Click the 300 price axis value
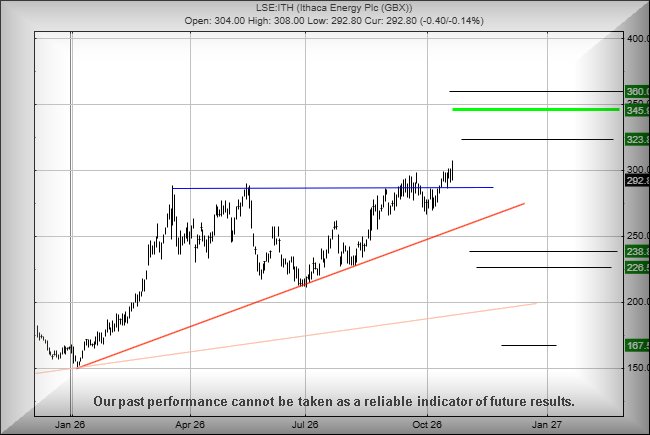Screen dimensions: 650x435 [638, 170]
